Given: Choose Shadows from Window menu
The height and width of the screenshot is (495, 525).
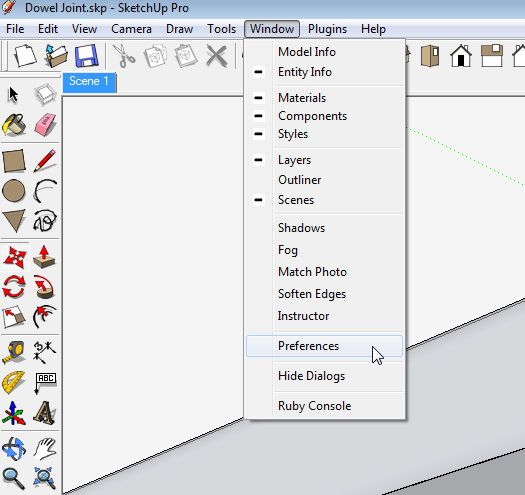Looking at the screenshot, I should (325, 228).
